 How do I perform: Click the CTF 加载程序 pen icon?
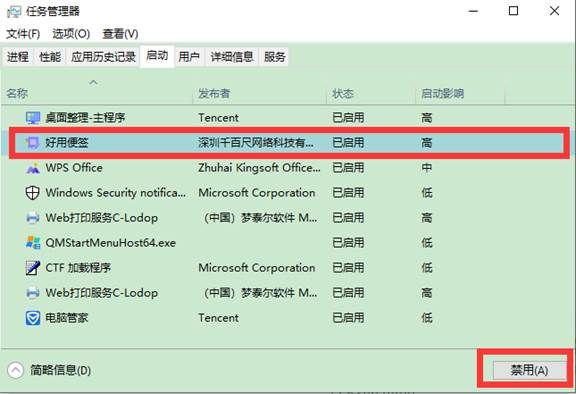(33, 268)
